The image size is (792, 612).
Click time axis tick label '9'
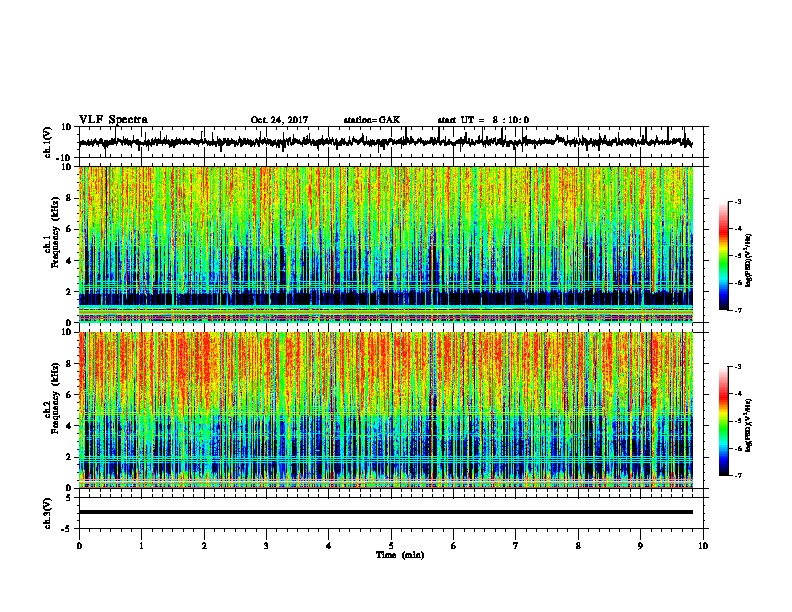[x=640, y=546]
